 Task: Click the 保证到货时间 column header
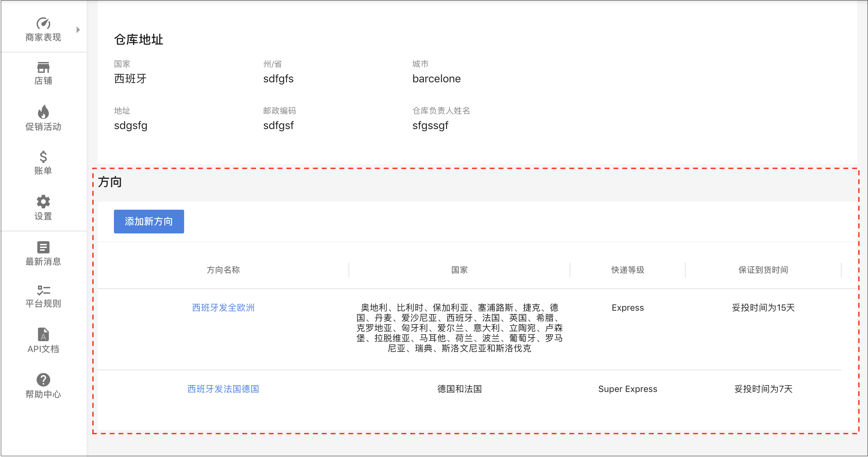[763, 270]
